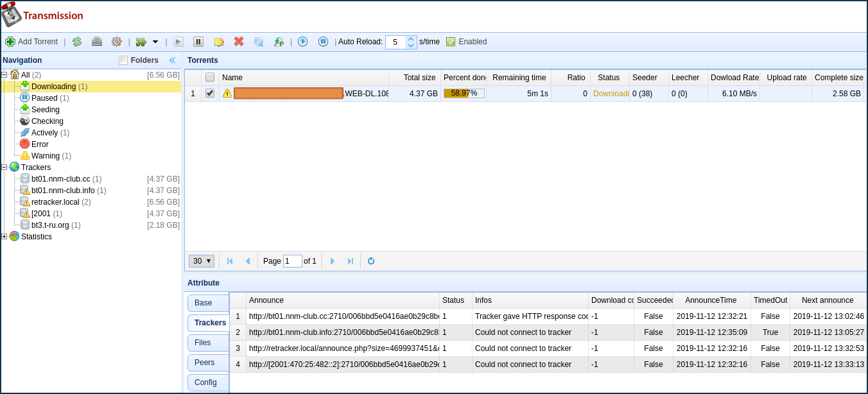
Task: Sort trackers by Announce column header
Action: click(x=343, y=300)
